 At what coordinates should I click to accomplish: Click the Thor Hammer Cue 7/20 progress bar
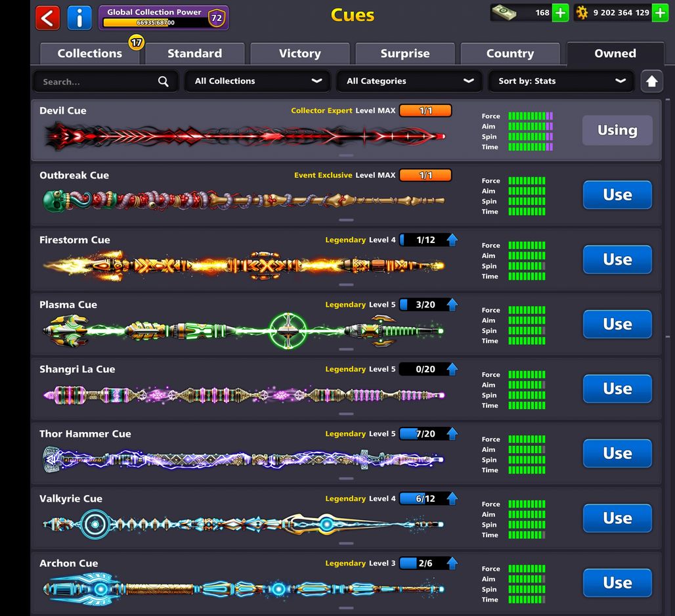[x=425, y=433]
